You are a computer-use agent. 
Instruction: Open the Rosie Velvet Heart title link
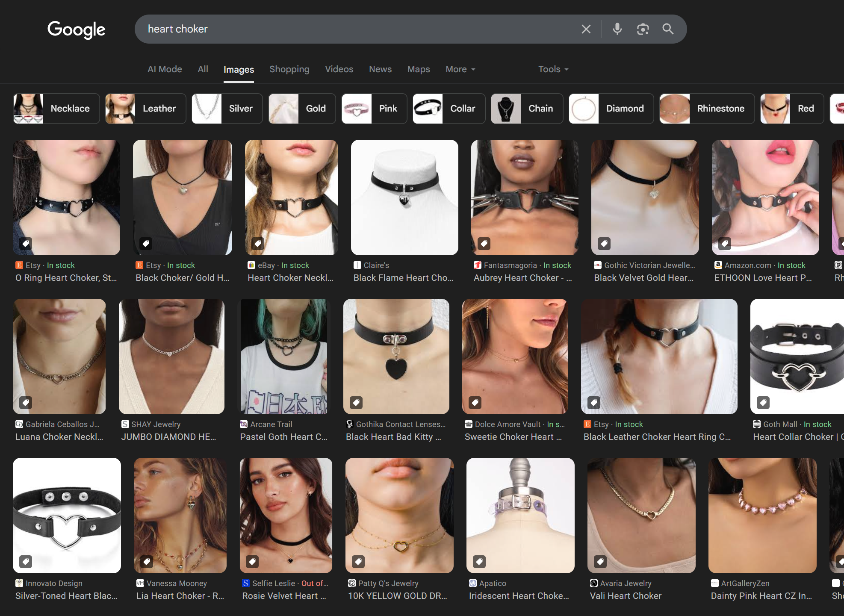coord(284,596)
